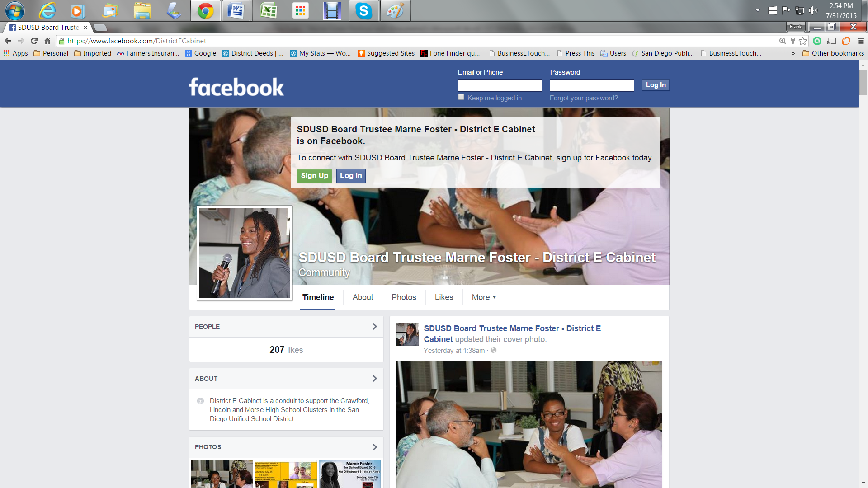Screen dimensions: 868x488
Task: Show hidden bookmarks overflow chevron
Action: point(793,53)
